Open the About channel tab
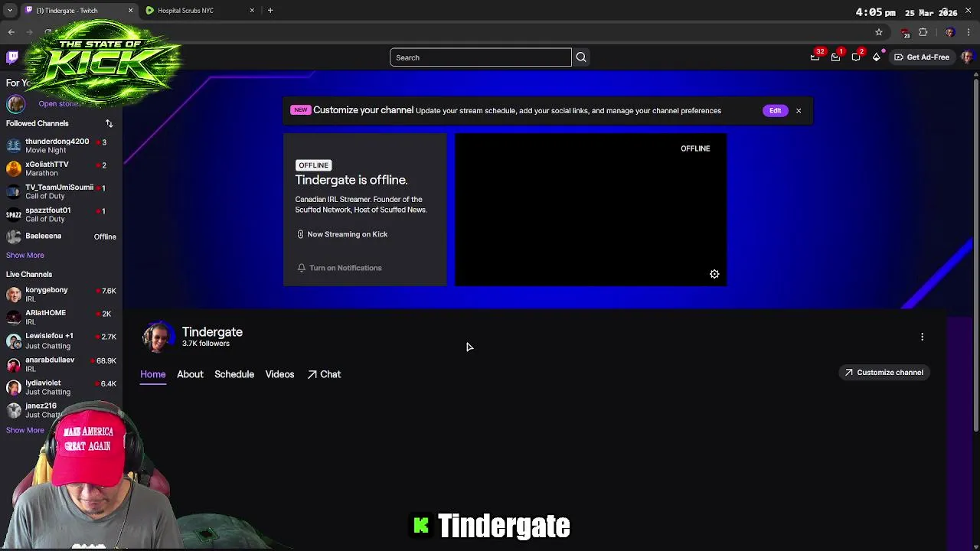 pyautogui.click(x=190, y=374)
